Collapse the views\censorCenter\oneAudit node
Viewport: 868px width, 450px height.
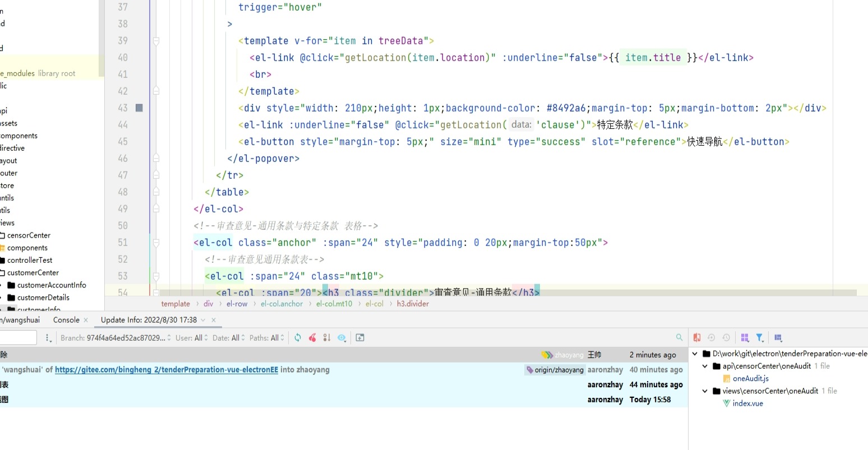point(705,391)
